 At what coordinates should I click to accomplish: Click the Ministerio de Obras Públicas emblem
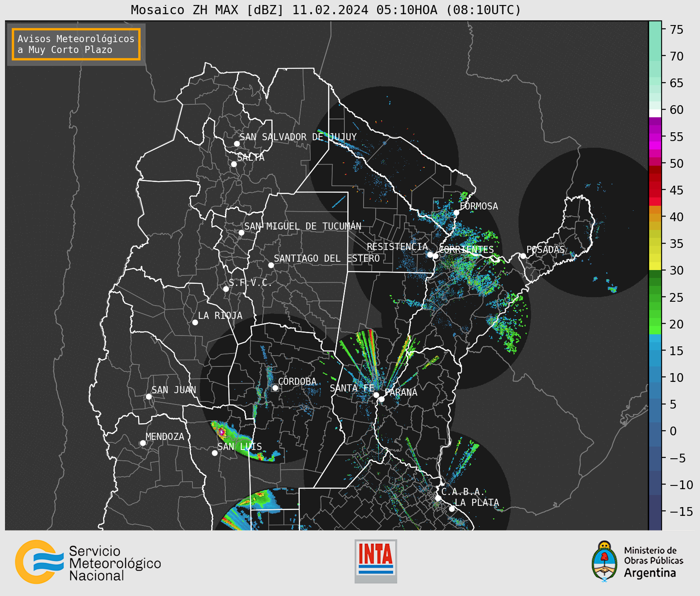pos(604,561)
